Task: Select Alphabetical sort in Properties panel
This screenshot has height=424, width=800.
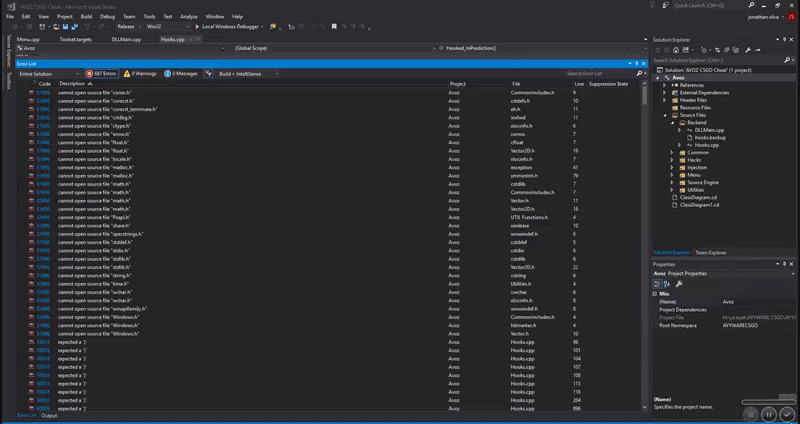Action: click(667, 284)
